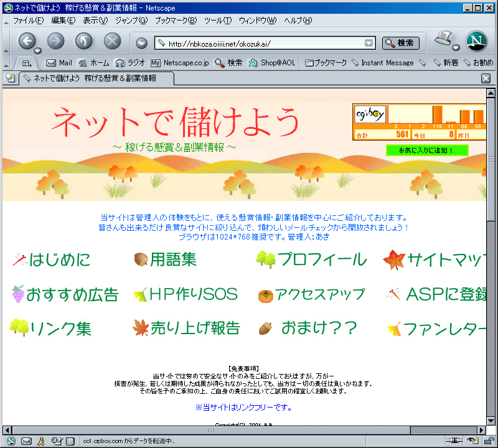
Task: Open the アクセスアップ link
Action: tap(312, 294)
